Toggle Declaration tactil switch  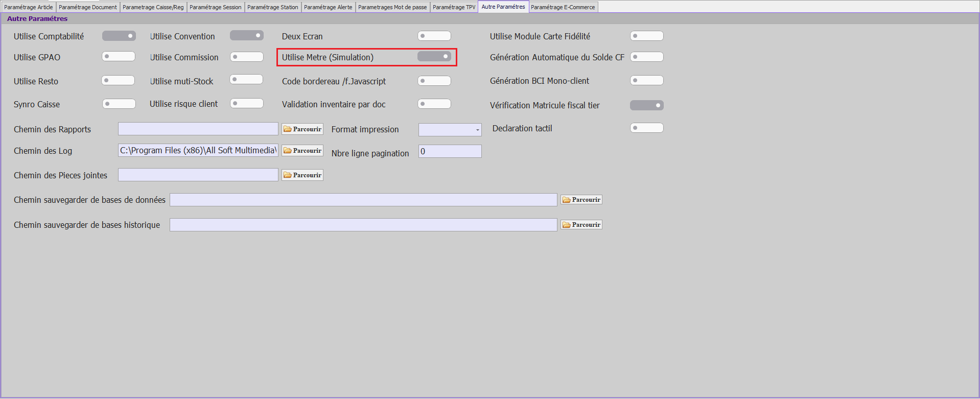(647, 128)
